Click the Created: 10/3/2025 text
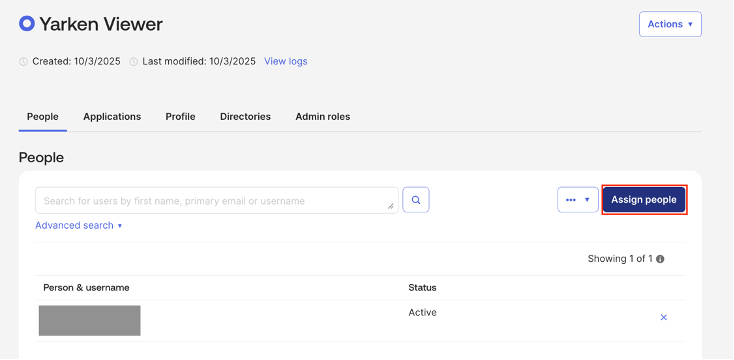 (x=76, y=61)
